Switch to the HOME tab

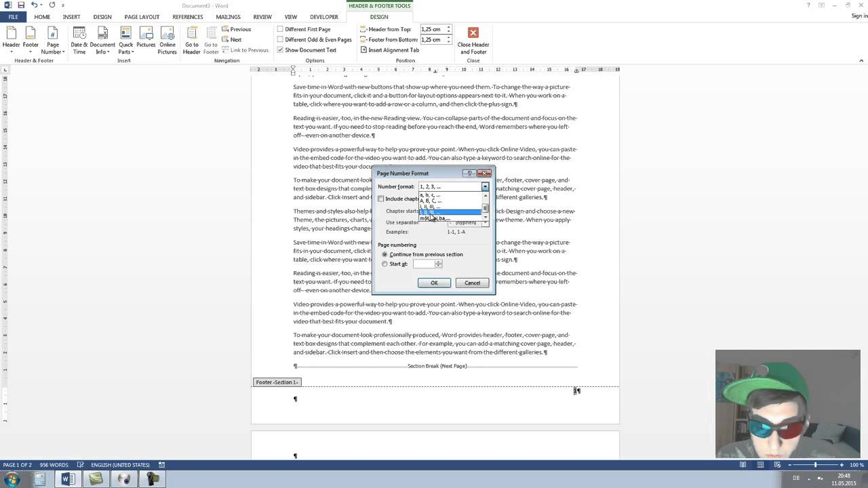(42, 17)
